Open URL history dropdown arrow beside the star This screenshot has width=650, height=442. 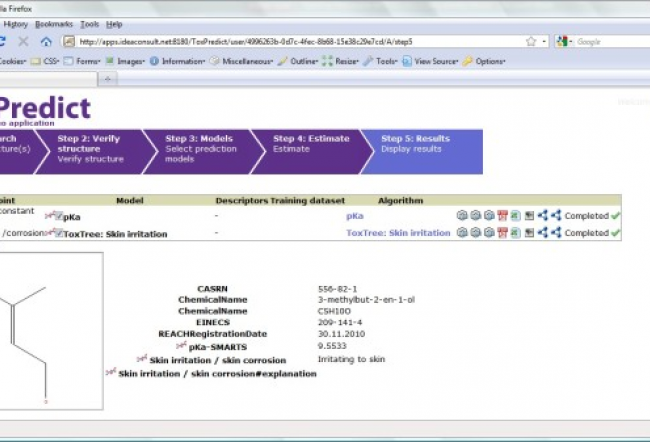click(544, 41)
